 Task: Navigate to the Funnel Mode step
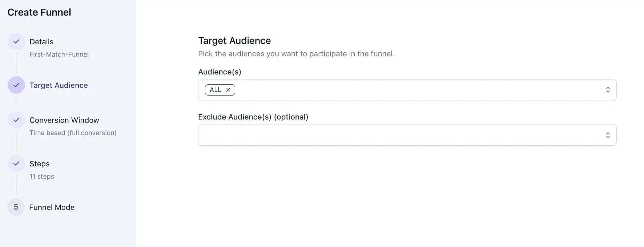pyautogui.click(x=52, y=207)
